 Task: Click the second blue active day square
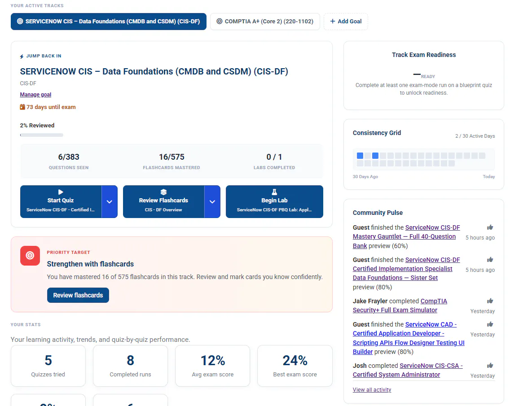(x=375, y=156)
